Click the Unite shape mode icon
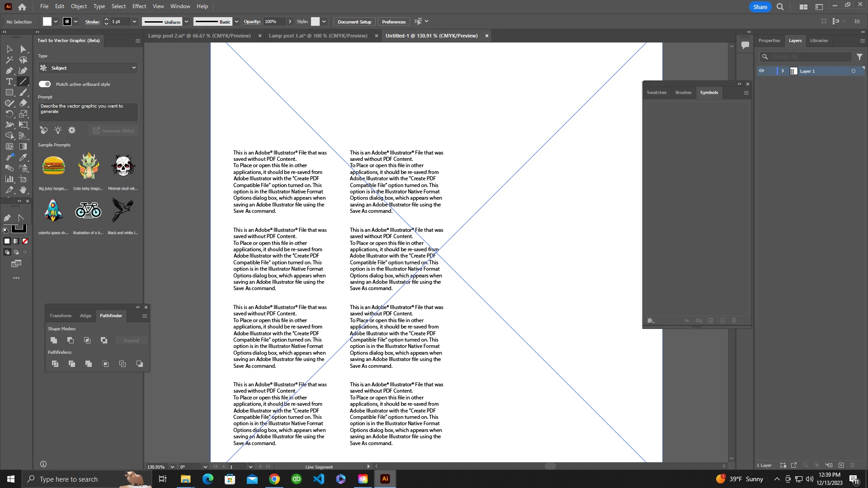The height and width of the screenshot is (488, 868). (54, 340)
